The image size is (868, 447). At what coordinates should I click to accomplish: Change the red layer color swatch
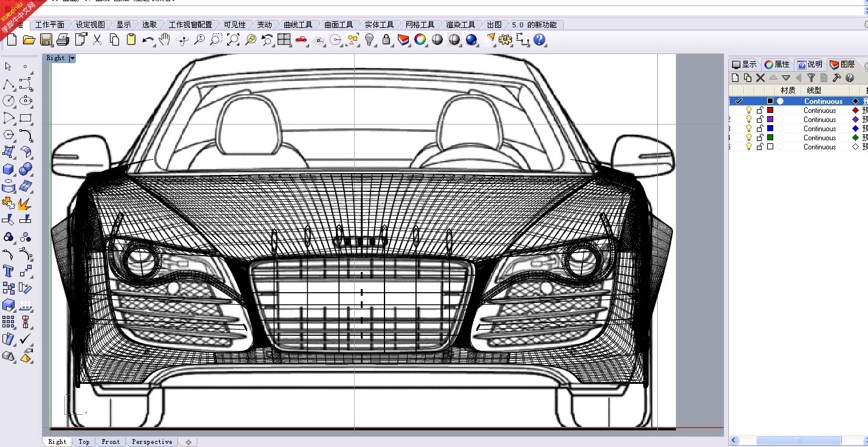(x=770, y=111)
